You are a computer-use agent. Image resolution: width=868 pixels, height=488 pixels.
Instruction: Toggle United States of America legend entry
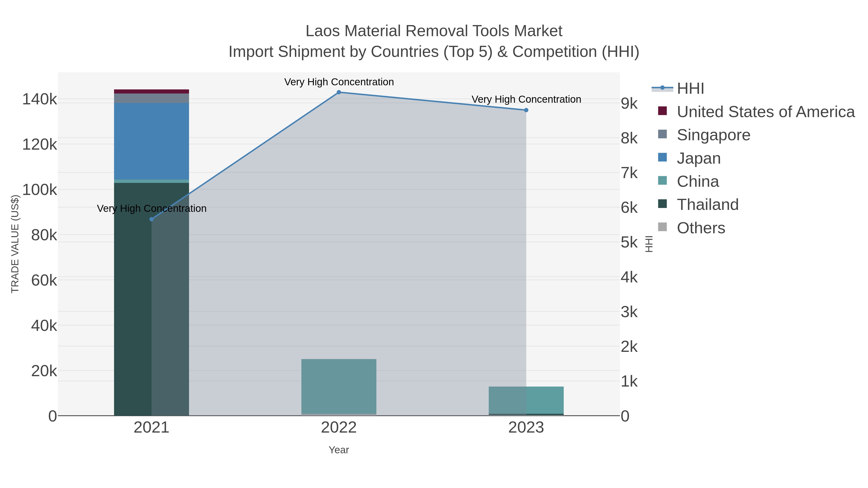(756, 112)
